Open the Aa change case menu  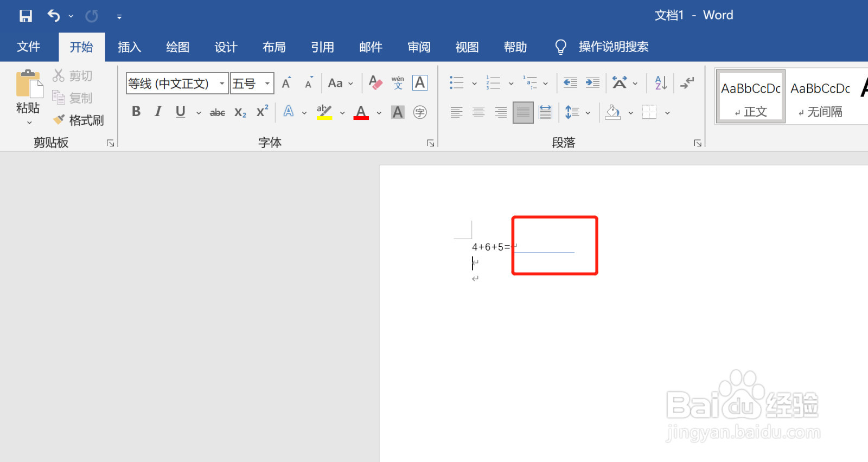coord(340,83)
